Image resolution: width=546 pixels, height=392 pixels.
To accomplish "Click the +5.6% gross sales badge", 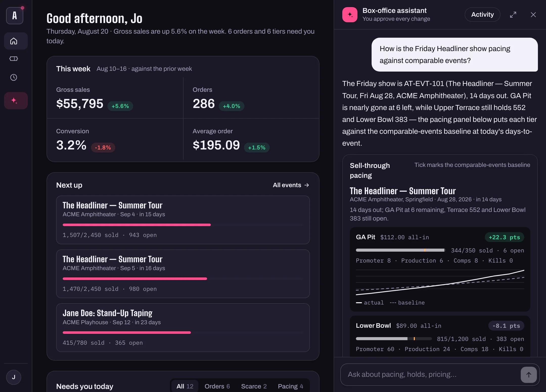I will pos(120,106).
